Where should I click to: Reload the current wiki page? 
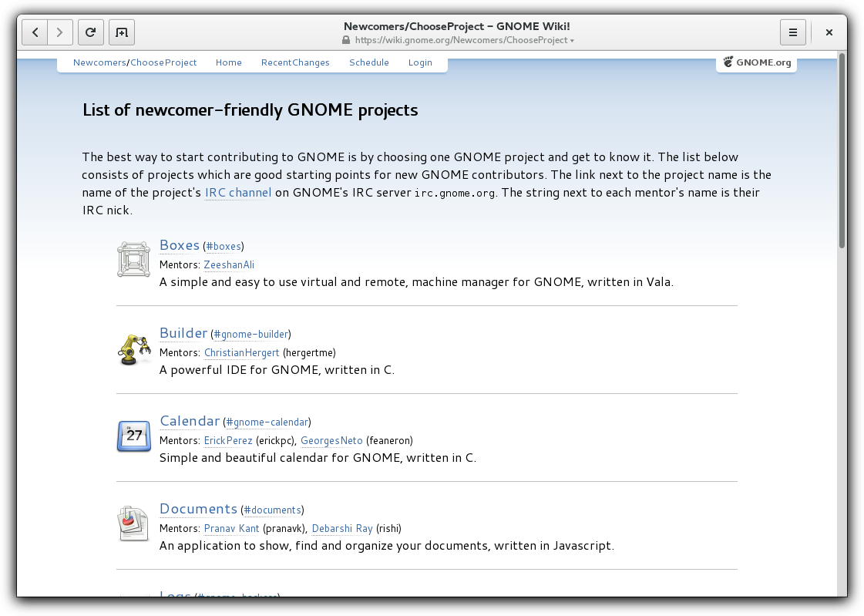coord(91,32)
